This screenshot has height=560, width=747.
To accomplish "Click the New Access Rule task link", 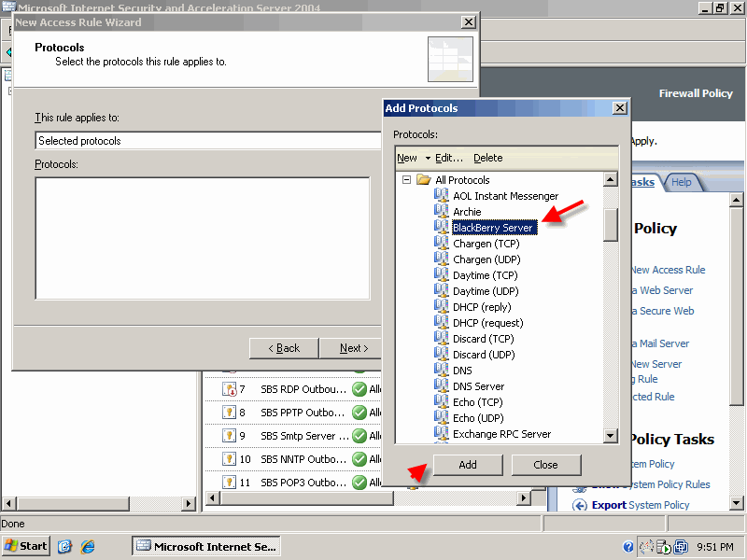I will 669,270.
